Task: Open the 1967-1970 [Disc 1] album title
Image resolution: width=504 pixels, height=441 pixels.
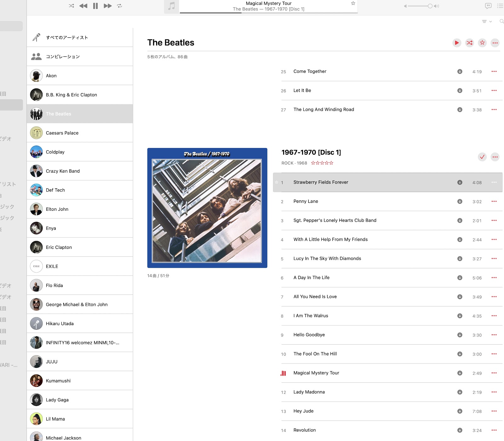Action: pos(311,152)
